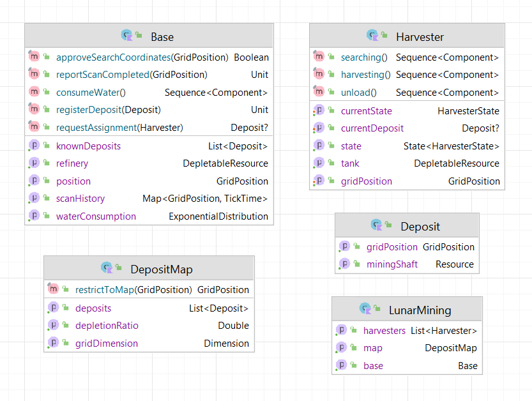Click property icon beside miningShaft
532x401 pixels.
click(x=344, y=263)
